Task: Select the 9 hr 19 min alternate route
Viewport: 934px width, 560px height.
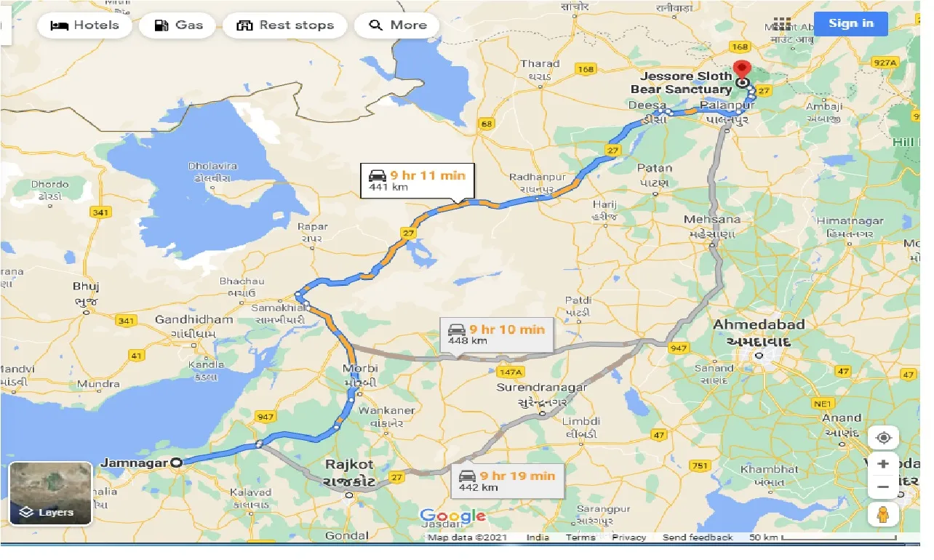Action: (x=508, y=481)
